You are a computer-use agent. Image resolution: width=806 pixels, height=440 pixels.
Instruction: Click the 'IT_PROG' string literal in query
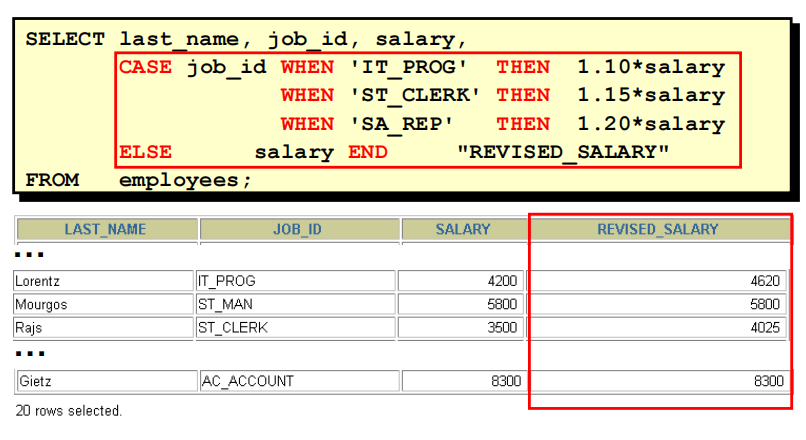tap(409, 68)
